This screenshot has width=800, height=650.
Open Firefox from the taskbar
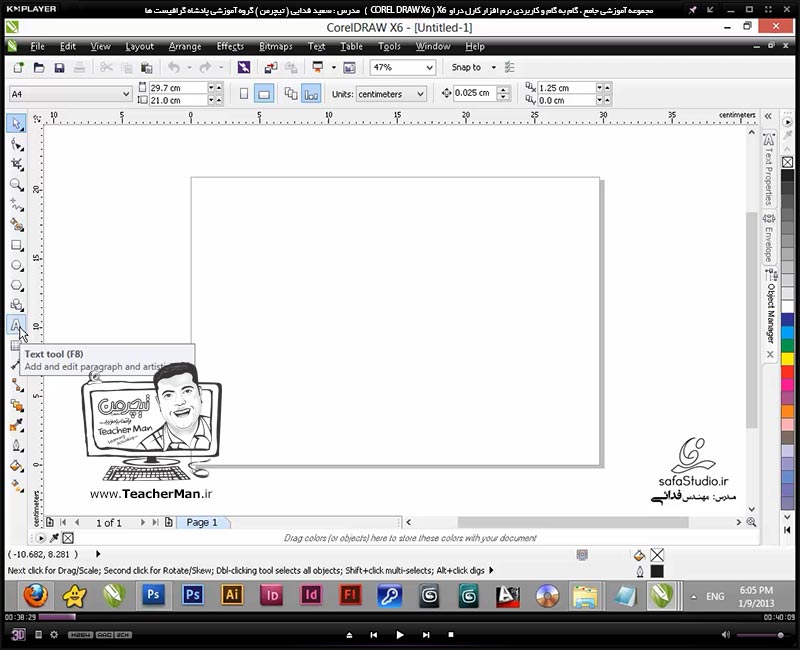[35, 596]
